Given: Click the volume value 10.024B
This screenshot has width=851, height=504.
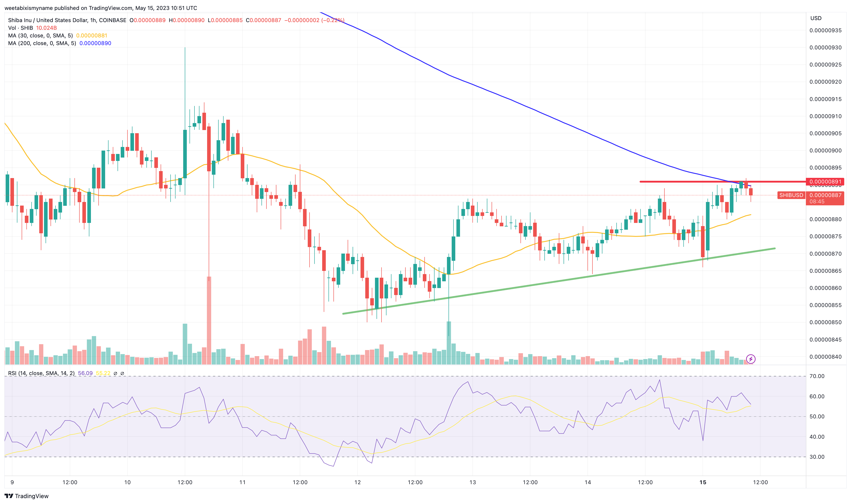Looking at the screenshot, I should [x=46, y=28].
